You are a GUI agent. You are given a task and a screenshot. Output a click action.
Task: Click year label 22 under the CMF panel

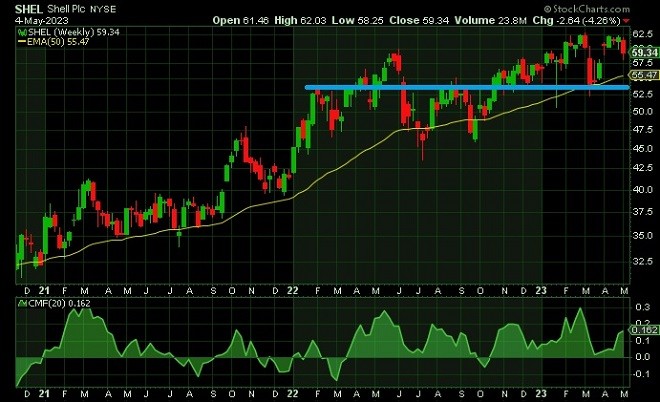[293, 394]
